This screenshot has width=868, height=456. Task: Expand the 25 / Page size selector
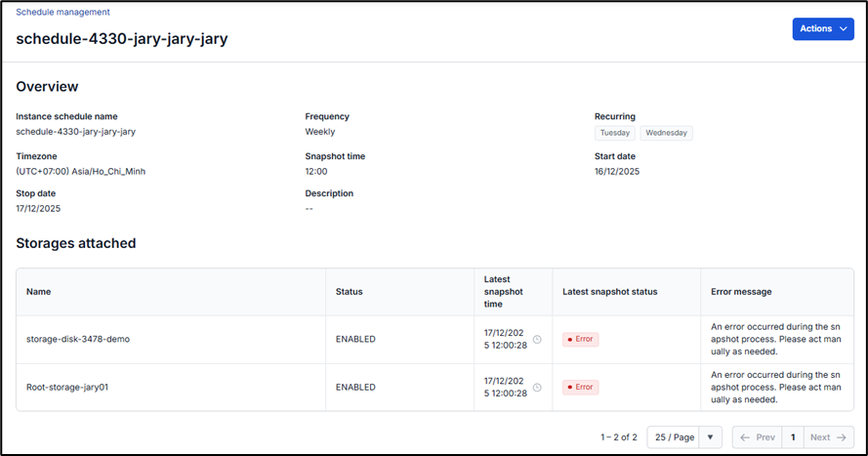point(675,437)
